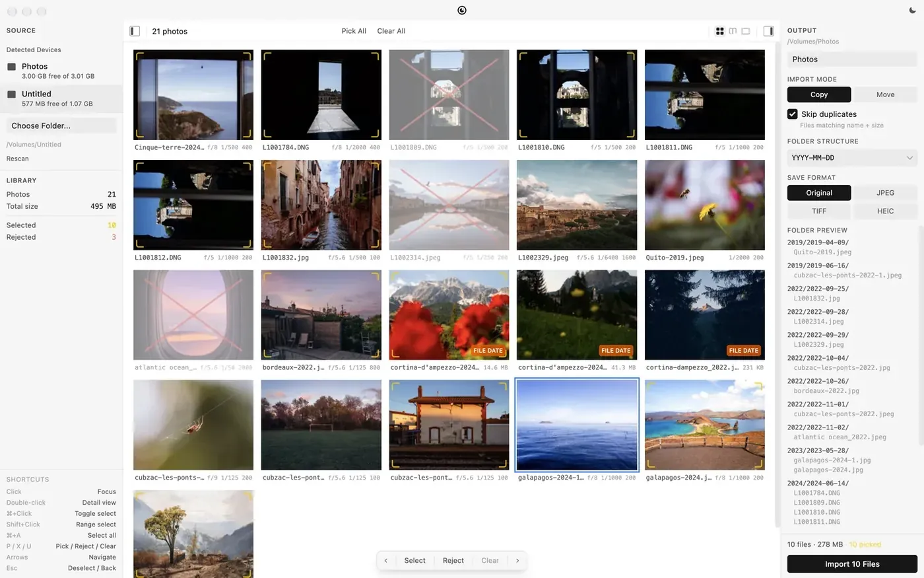Open the YYYY-MM-DD folder structure dropdown
The width and height of the screenshot is (924, 578).
[x=852, y=158]
